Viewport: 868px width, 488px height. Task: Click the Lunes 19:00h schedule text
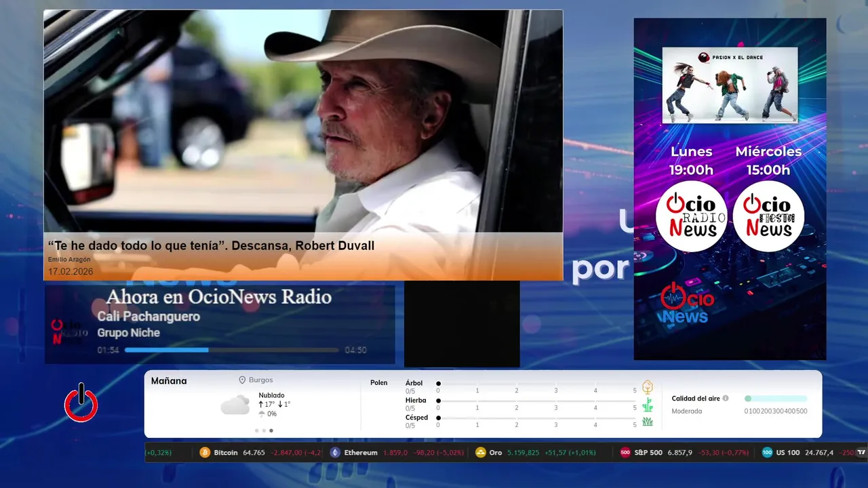[x=692, y=161]
